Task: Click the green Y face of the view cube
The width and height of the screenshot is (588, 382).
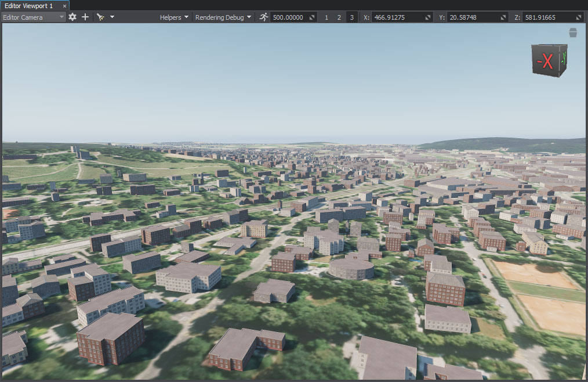Action: (564, 58)
